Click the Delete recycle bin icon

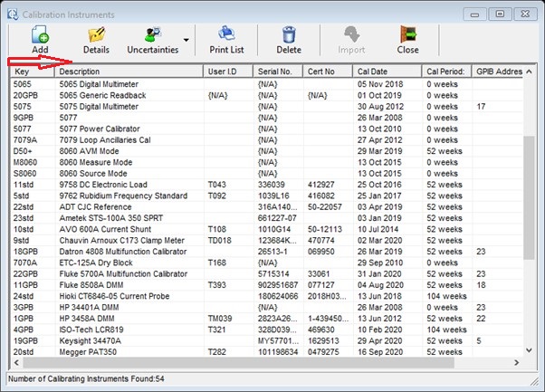point(289,34)
